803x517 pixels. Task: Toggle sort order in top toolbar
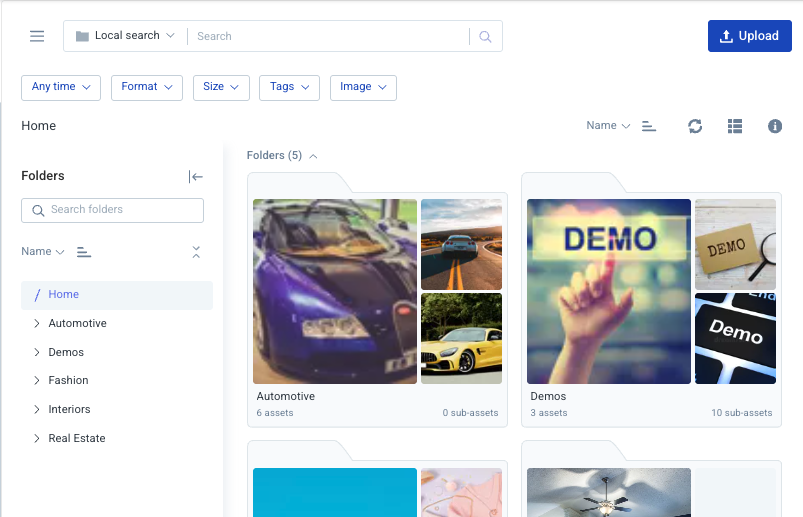click(x=649, y=126)
